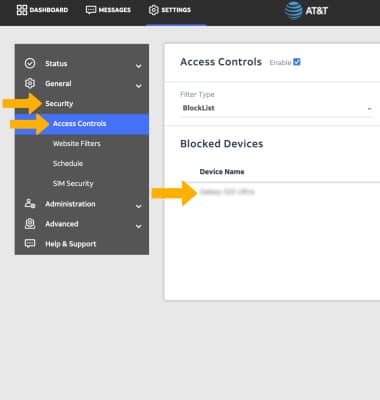Open the Website Filters submenu item

pos(77,144)
